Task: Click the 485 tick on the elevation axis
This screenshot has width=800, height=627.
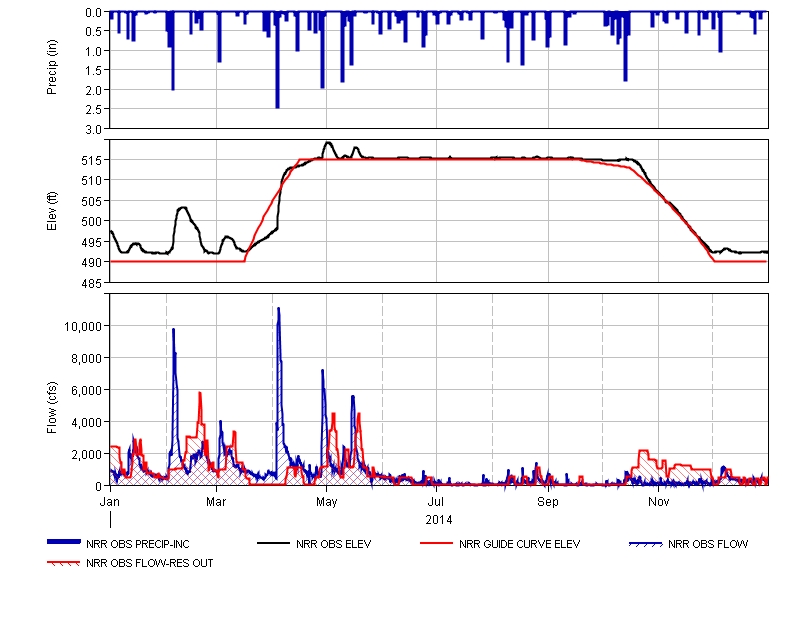Action: click(92, 283)
